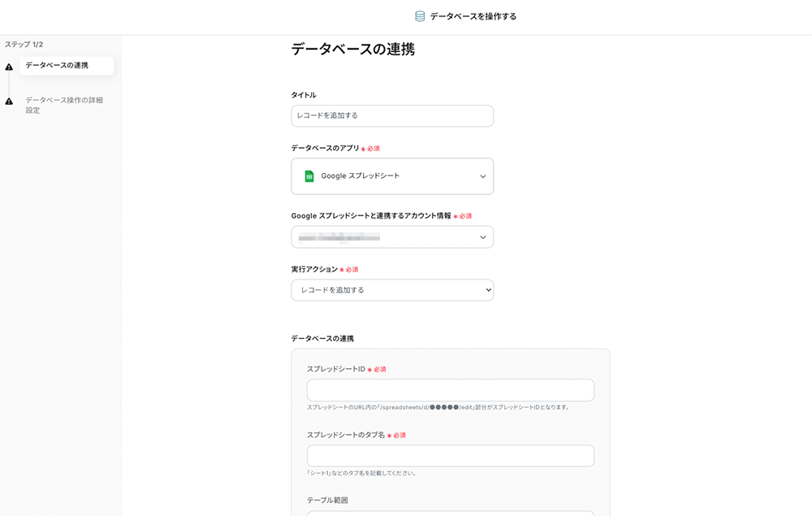Viewport: 812px width, 516px height.
Task: Click the warning icon beside the データベースの連携 step
Action: (x=9, y=67)
